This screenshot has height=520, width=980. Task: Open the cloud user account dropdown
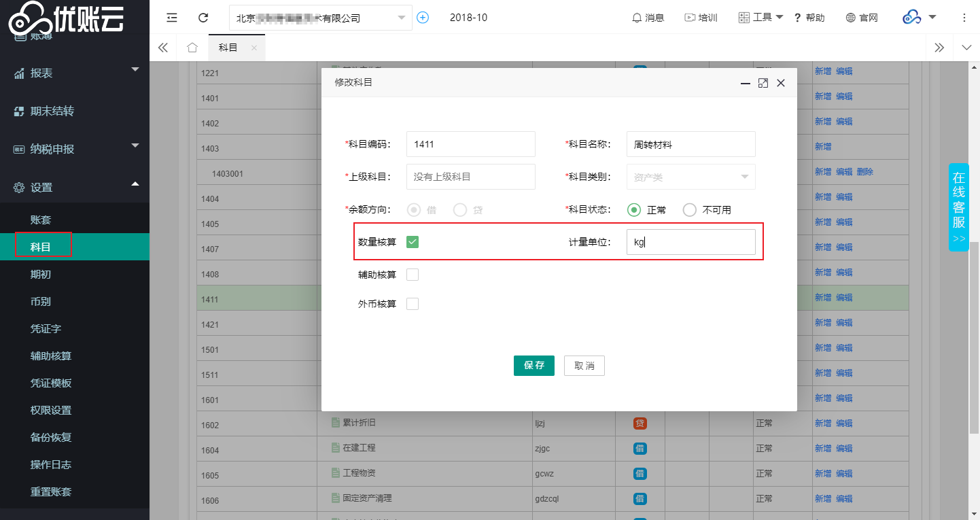(x=920, y=18)
